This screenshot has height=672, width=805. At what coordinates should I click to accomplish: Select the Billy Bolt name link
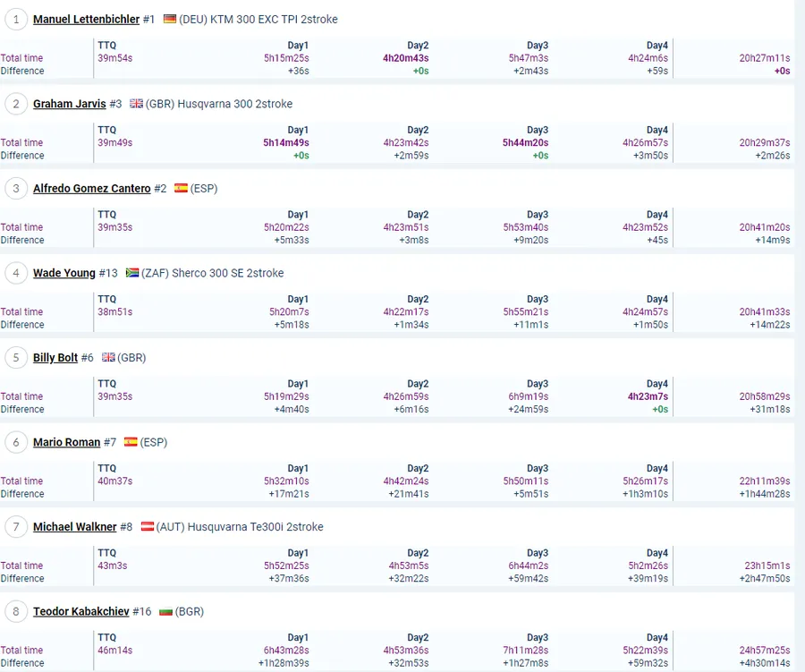55,358
